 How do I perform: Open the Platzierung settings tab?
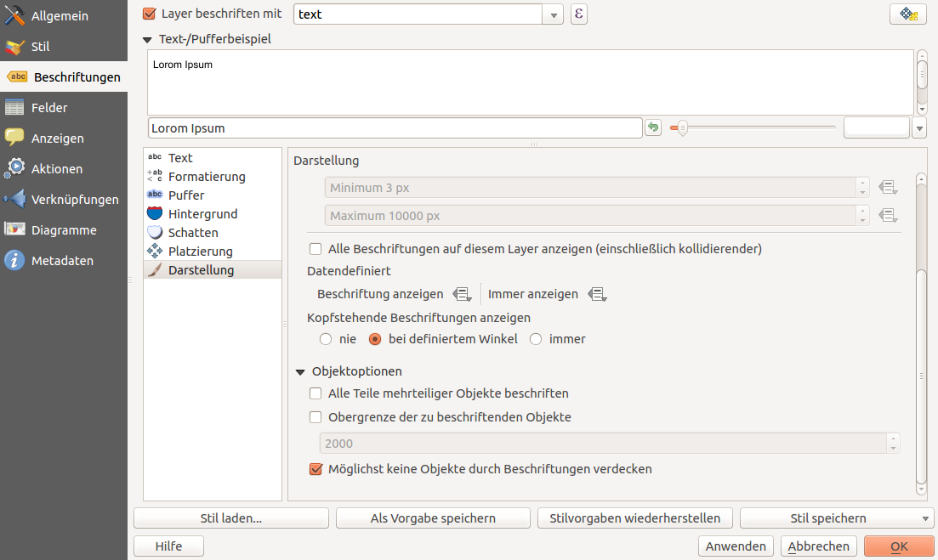[x=200, y=252]
